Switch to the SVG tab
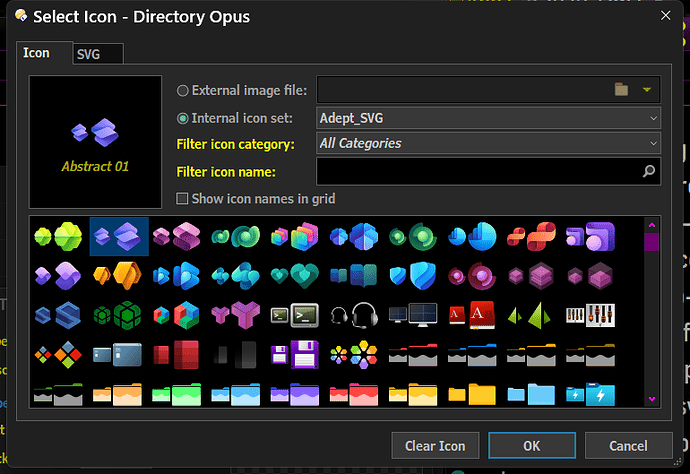 [98, 54]
